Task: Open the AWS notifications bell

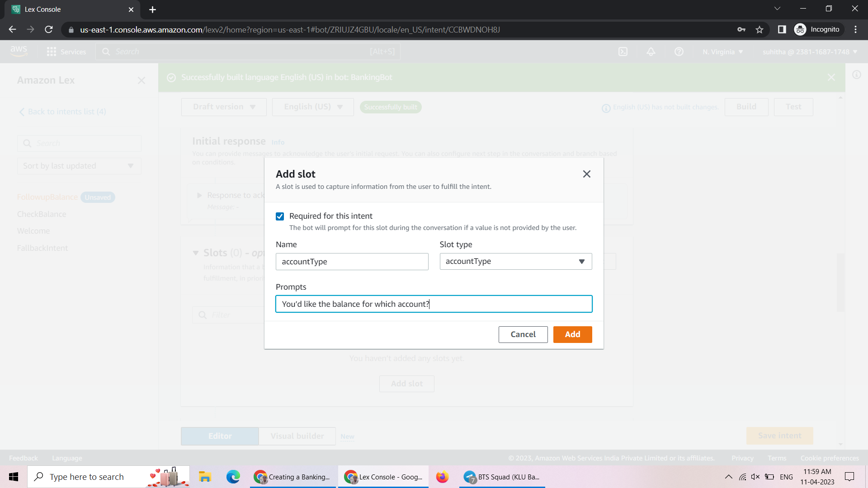Action: click(651, 52)
